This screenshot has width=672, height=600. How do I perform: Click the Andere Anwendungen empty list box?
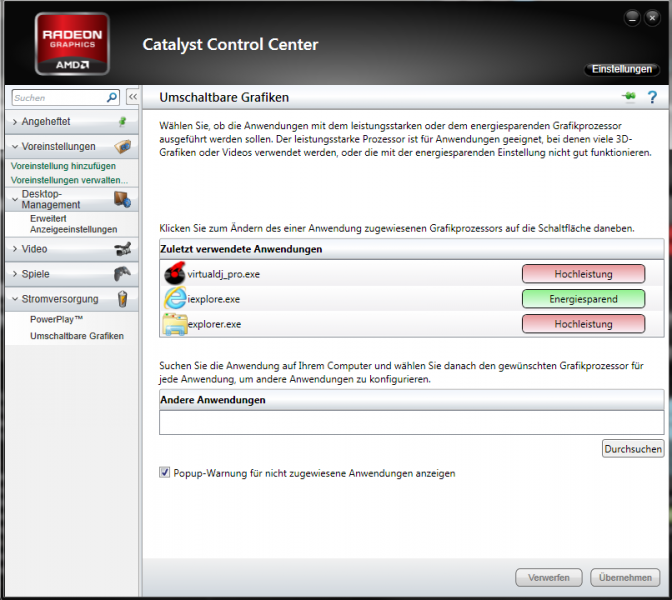[x=411, y=423]
